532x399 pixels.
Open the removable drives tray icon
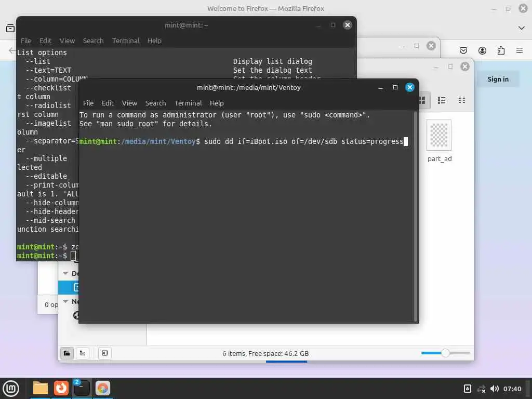click(467, 389)
